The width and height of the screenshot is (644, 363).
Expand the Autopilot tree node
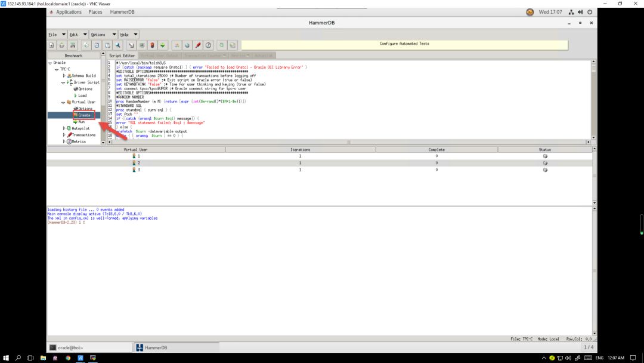[64, 128]
